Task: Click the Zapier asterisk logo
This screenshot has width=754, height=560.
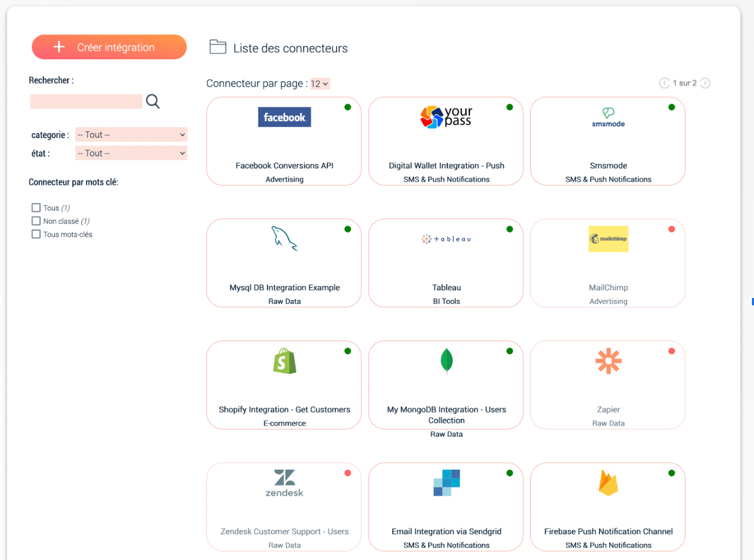Action: 609,361
